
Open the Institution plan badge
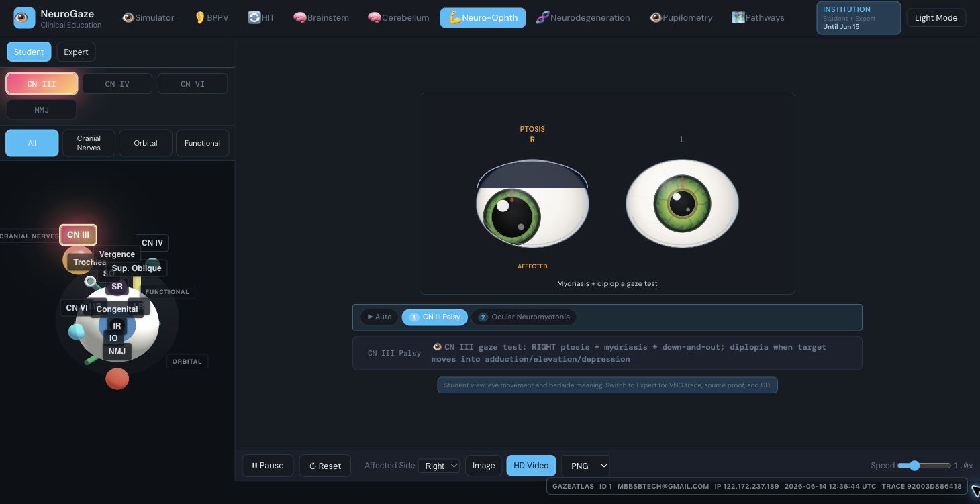click(859, 17)
